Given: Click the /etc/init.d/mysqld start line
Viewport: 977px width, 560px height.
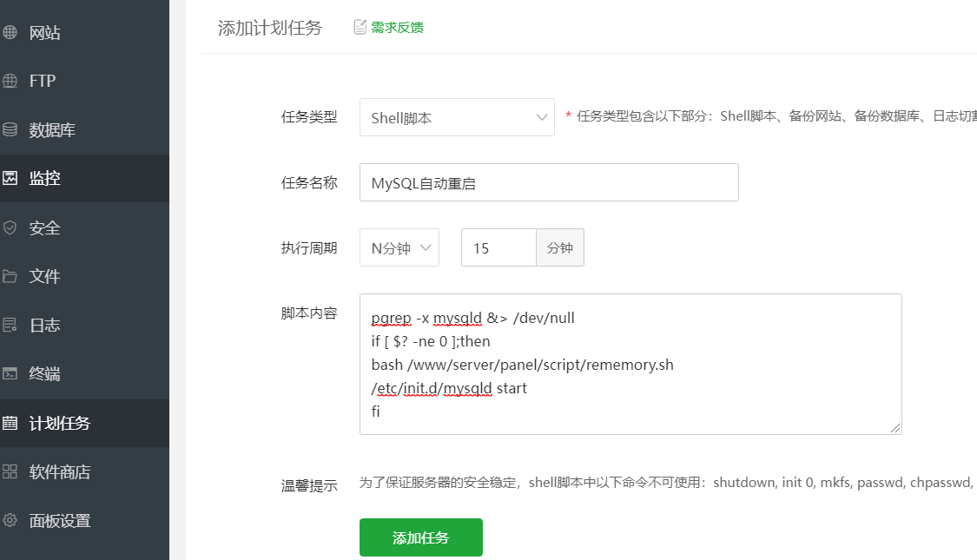Looking at the screenshot, I should click(449, 388).
